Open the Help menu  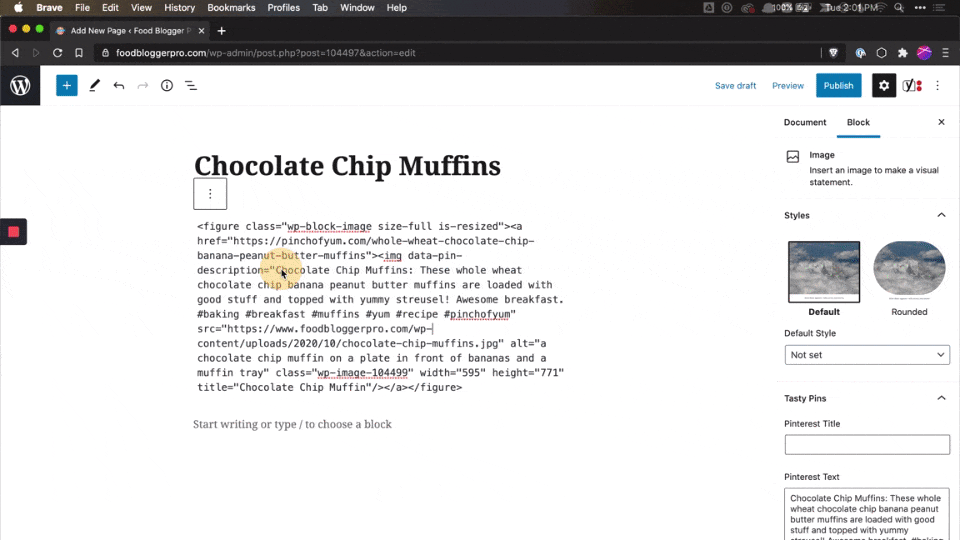point(396,8)
